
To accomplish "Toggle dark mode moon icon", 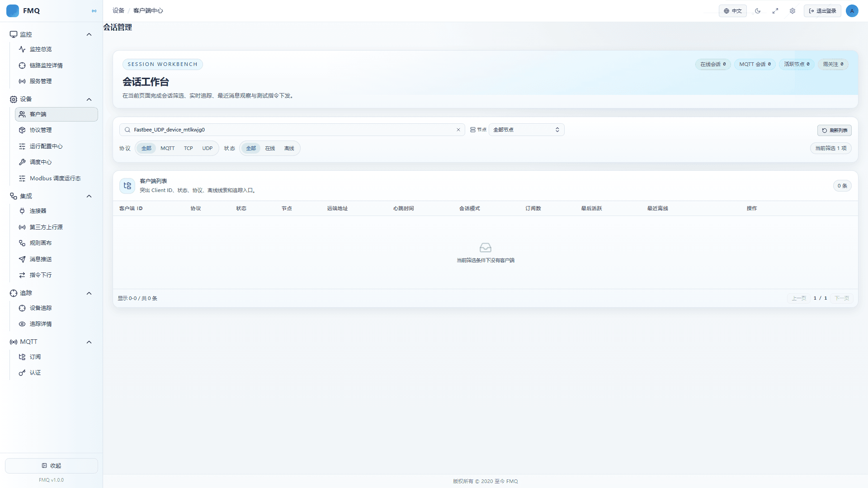I will (758, 11).
